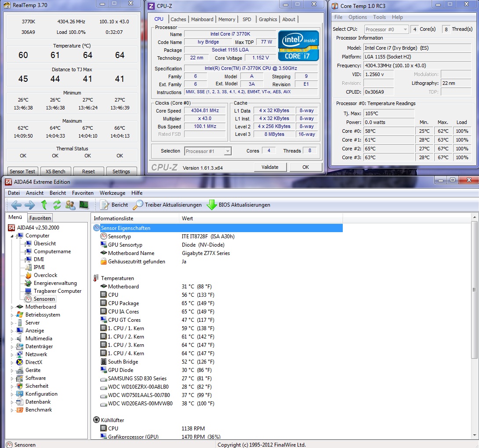This screenshot has width=479, height=448.
Task: Expand the Datenträger tree node
Action: (x=12, y=347)
